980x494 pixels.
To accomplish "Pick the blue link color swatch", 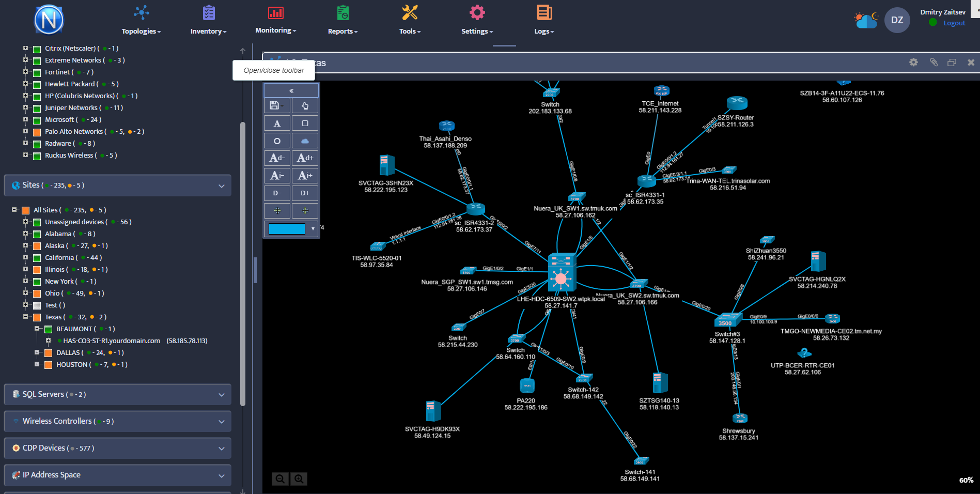I will (x=287, y=228).
